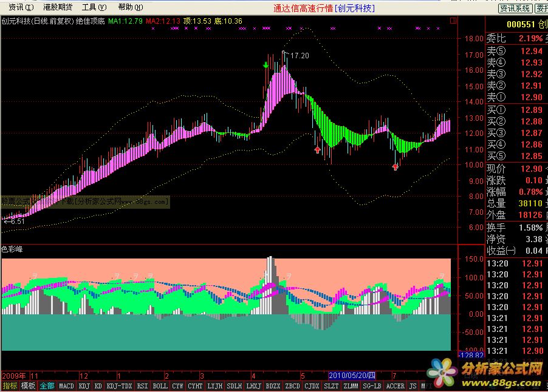Switch to the LYJH indicator tab
Screen dimensions: 548x392
click(x=214, y=386)
